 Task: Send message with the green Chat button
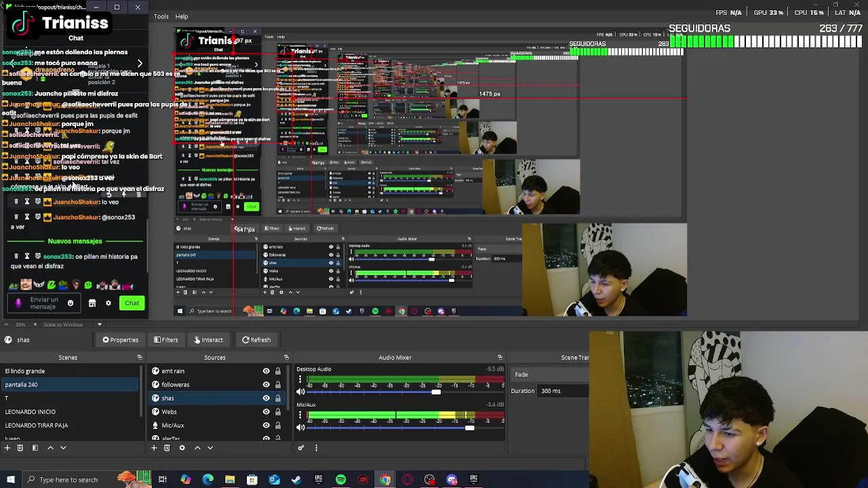coord(132,303)
